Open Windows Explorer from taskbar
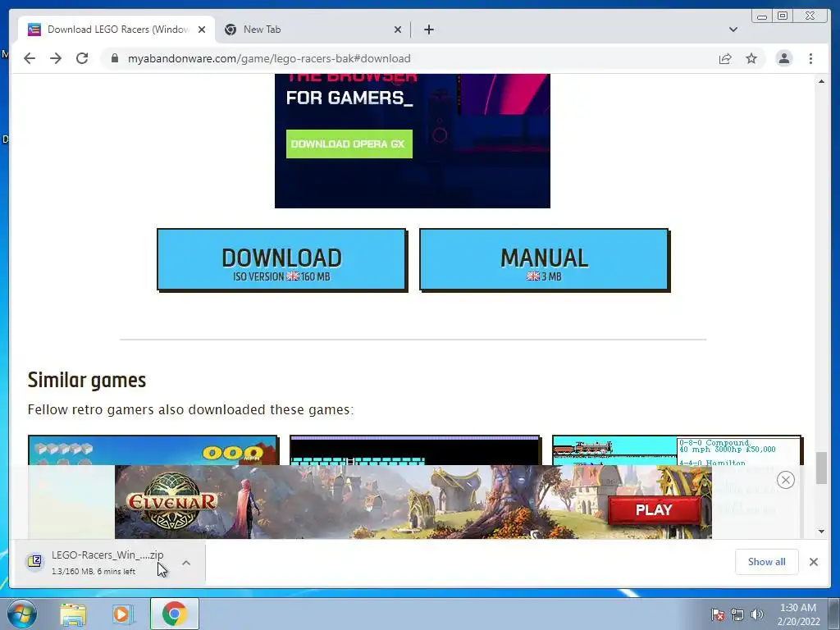Screen dimensions: 840x630 pos(73,614)
